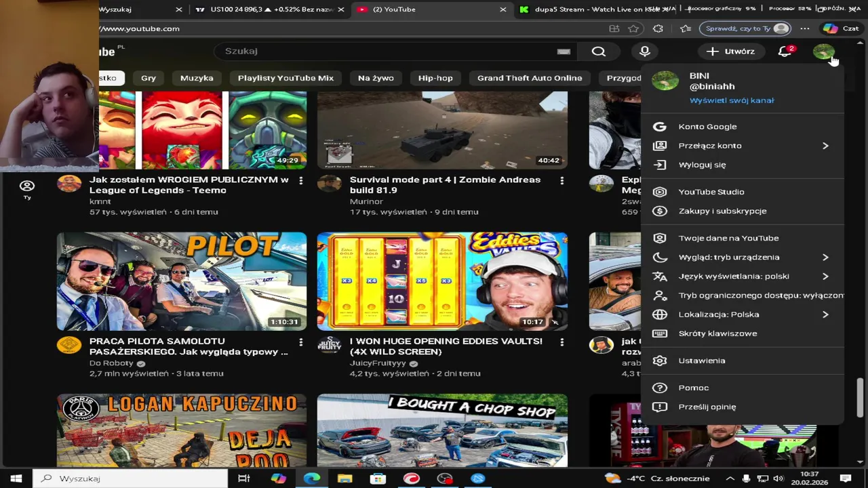
Task: Open Skróty klawiszowe menu entry
Action: (x=743, y=333)
